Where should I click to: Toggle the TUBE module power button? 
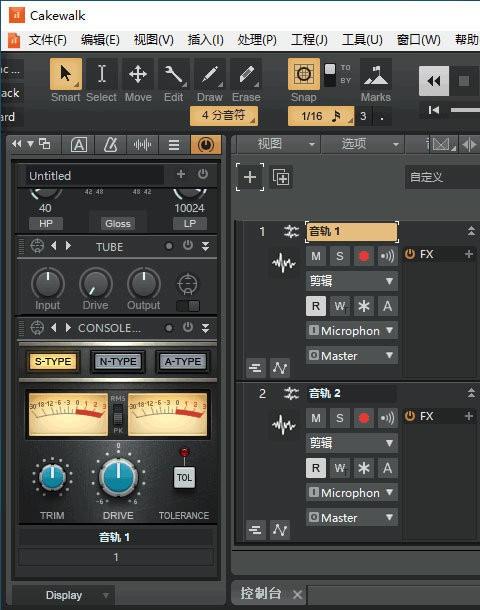coord(188,245)
